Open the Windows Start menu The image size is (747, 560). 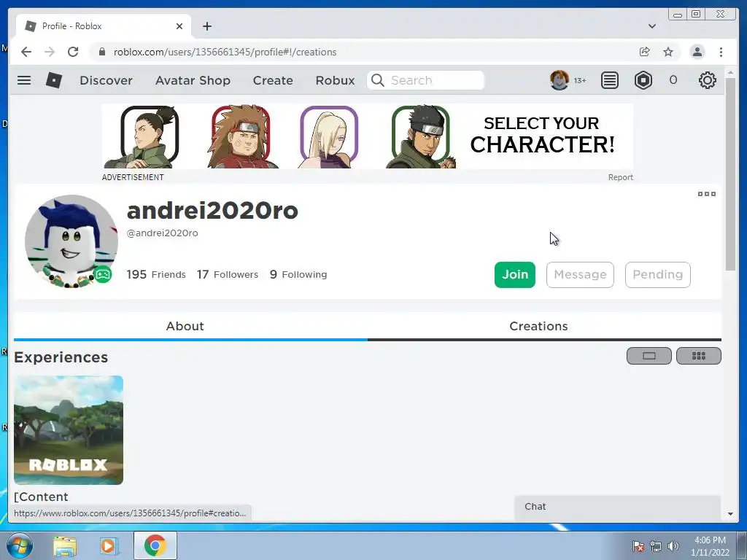[x=20, y=545]
